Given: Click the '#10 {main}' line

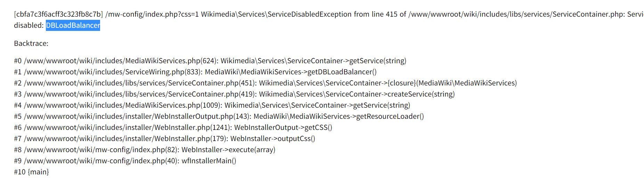Looking at the screenshot, I should click(31, 172).
